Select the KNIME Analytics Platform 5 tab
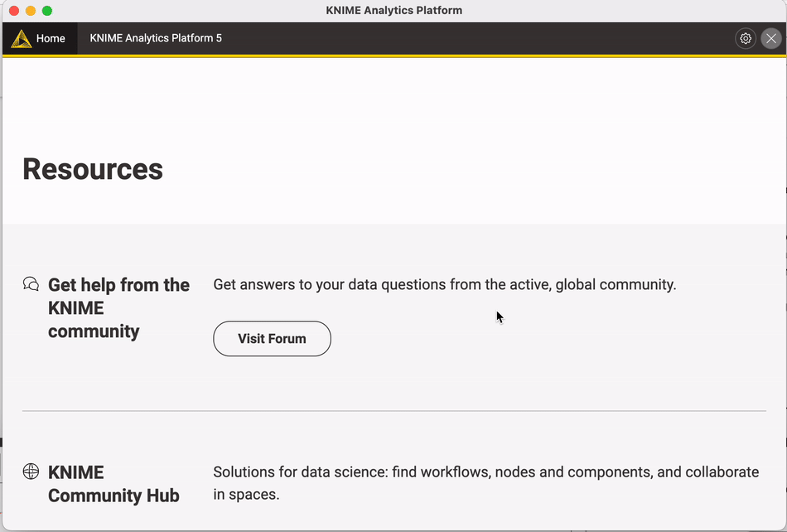Viewport: 787px width, 532px height. [156, 38]
